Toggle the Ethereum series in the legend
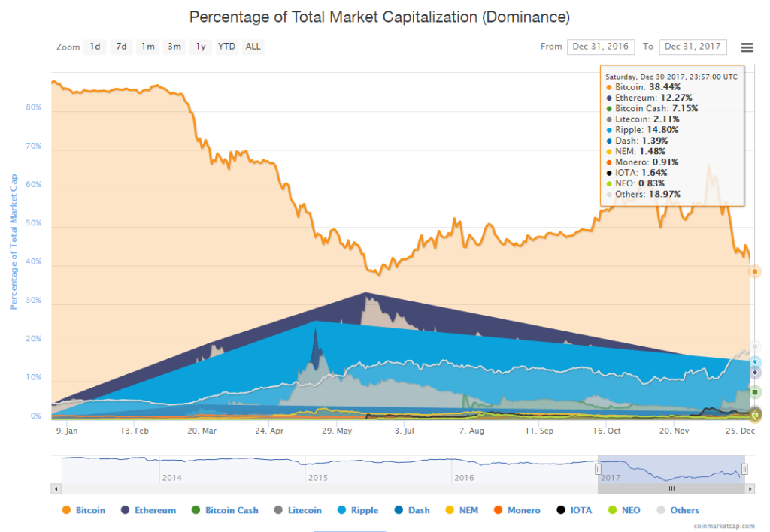Viewport: 770px width, 532px height. point(149,510)
